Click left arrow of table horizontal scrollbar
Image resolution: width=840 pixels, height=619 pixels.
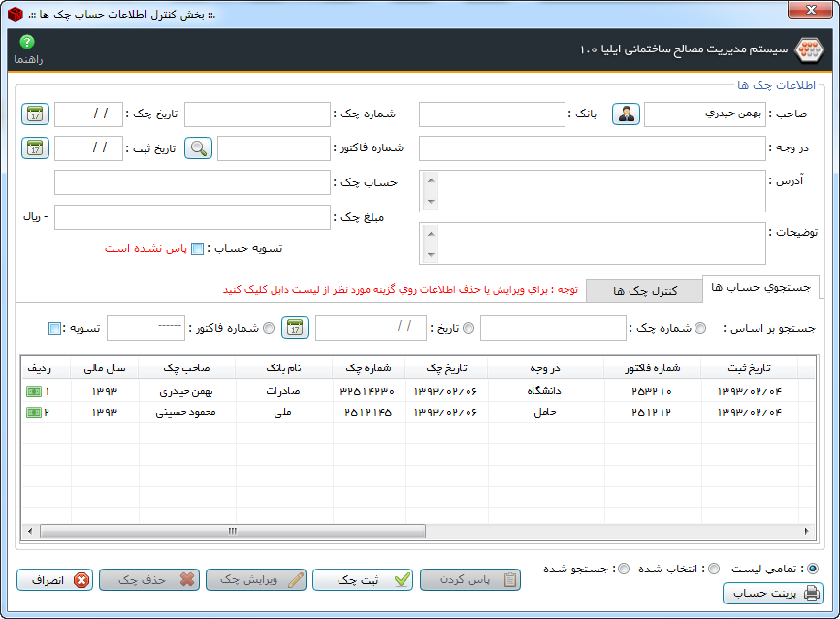(x=29, y=532)
